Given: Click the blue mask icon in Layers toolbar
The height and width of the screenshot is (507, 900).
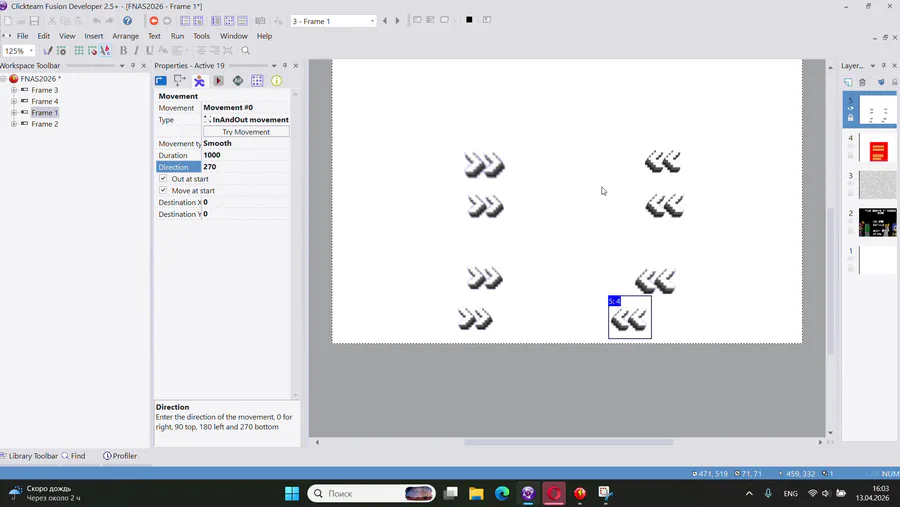Looking at the screenshot, I should click(x=881, y=82).
